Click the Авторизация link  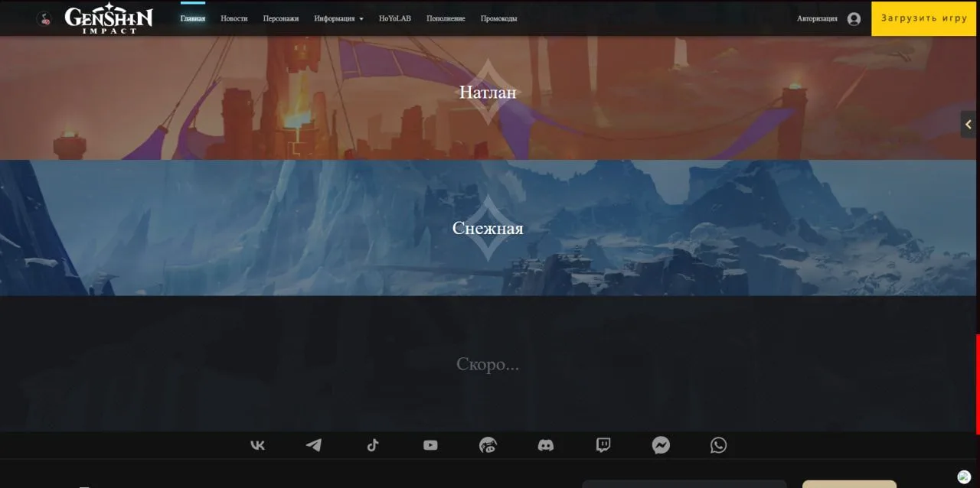pos(817,18)
